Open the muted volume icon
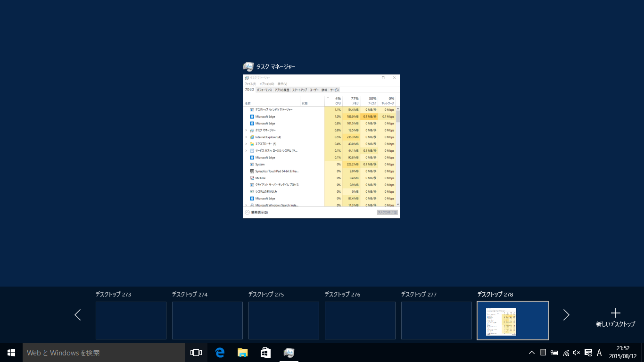Screen dimensions: 644x362 coord(577,353)
